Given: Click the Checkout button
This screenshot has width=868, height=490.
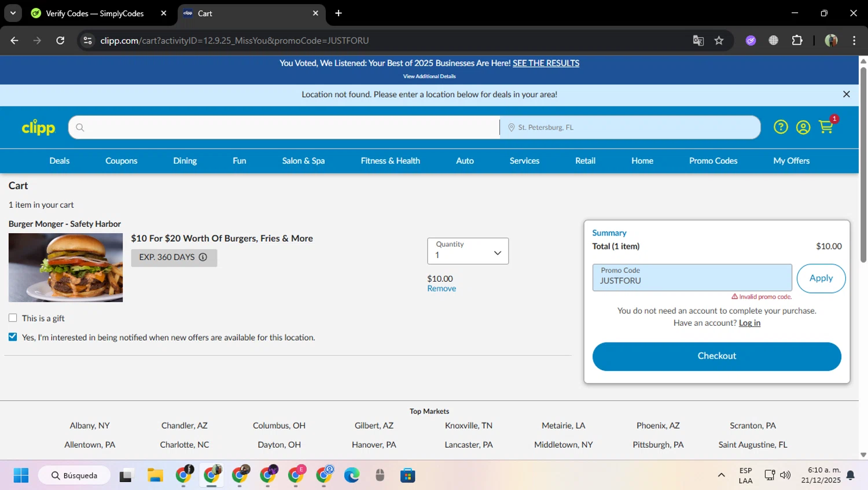Looking at the screenshot, I should (716, 356).
